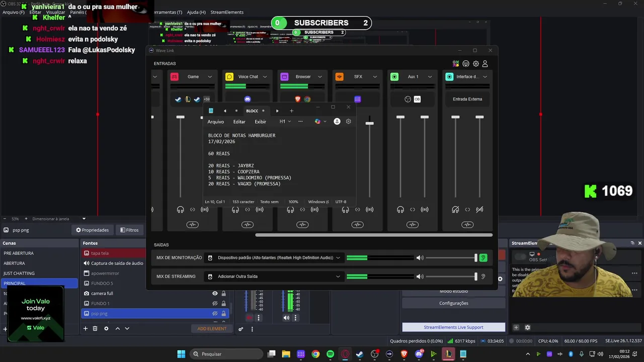Open Wave Link settings gear
Viewport: 644px width, 362px height.
[475, 64]
